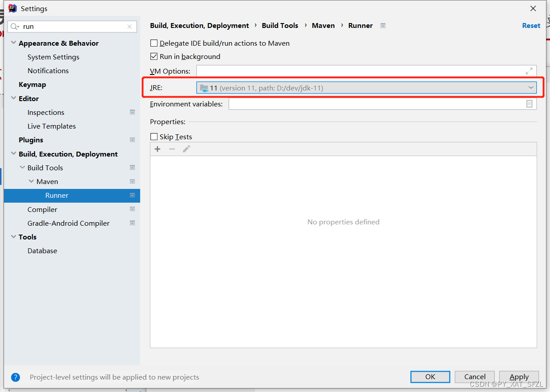This screenshot has width=550, height=392.
Task: Select Gradle-Android Compiler in the tree
Action: pyautogui.click(x=68, y=223)
